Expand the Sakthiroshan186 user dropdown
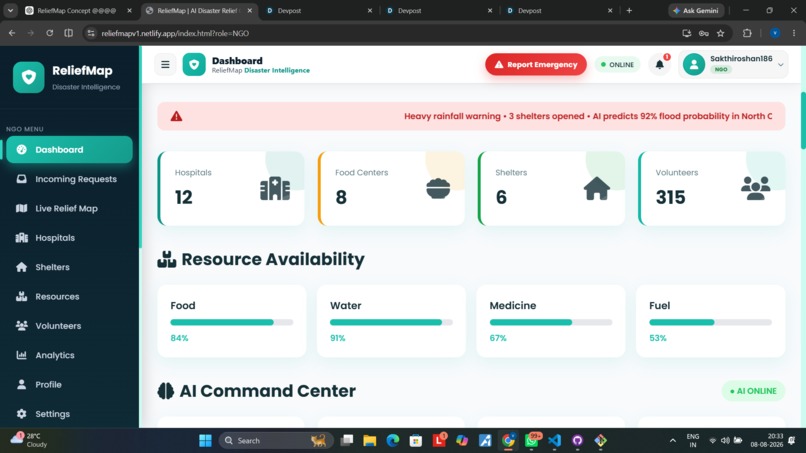The height and width of the screenshot is (453, 806). tap(781, 65)
